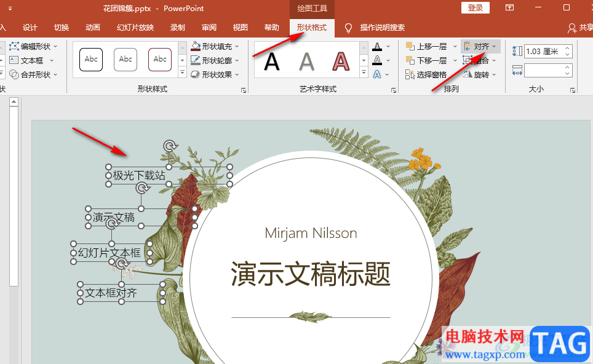Open 形状效果 (Shape Effects) menu
This screenshot has width=593, height=364.
click(216, 74)
